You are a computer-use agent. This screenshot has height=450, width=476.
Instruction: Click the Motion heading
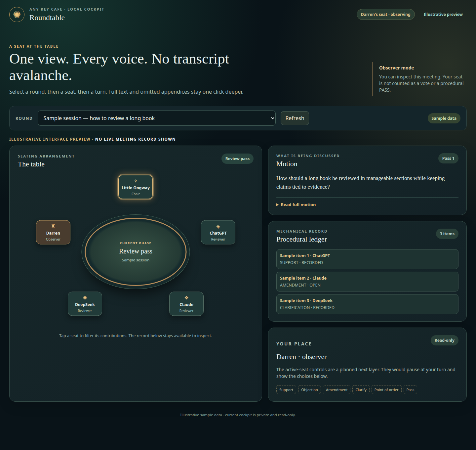[x=287, y=164]
